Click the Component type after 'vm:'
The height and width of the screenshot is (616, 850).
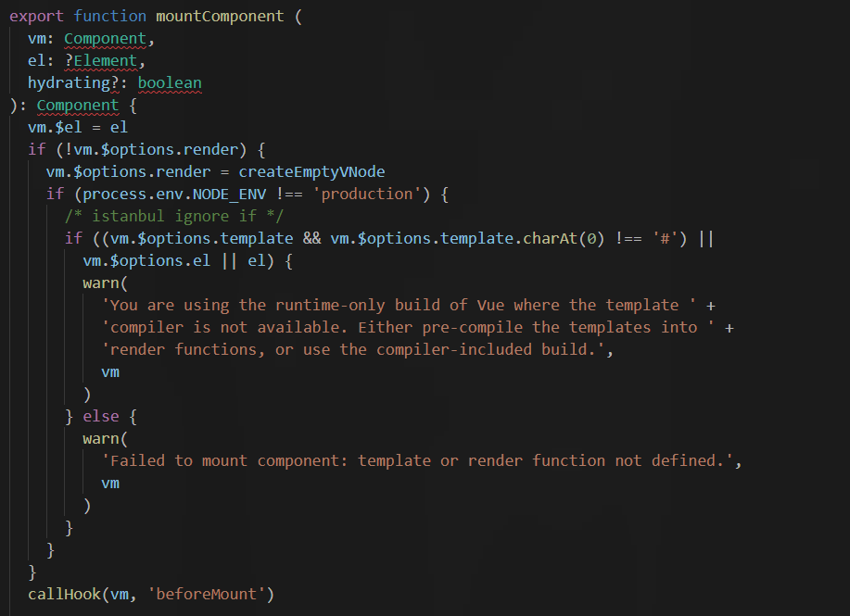105,39
